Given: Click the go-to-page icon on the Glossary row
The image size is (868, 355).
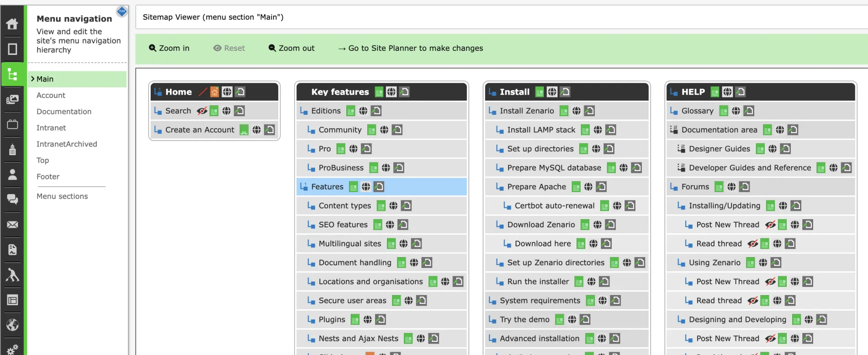Looking at the screenshot, I should coord(749,111).
